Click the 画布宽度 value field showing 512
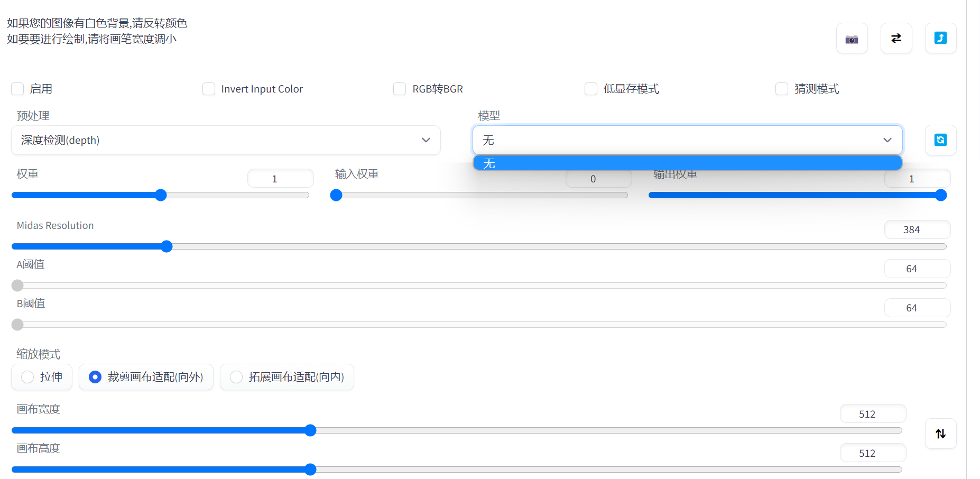This screenshot has width=980, height=479. pos(873,413)
